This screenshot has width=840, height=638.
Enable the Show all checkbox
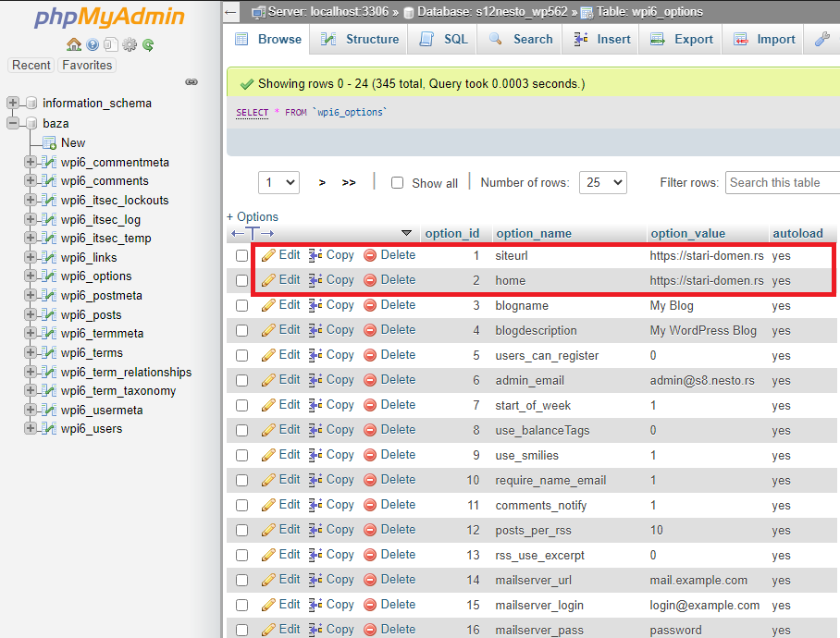397,183
